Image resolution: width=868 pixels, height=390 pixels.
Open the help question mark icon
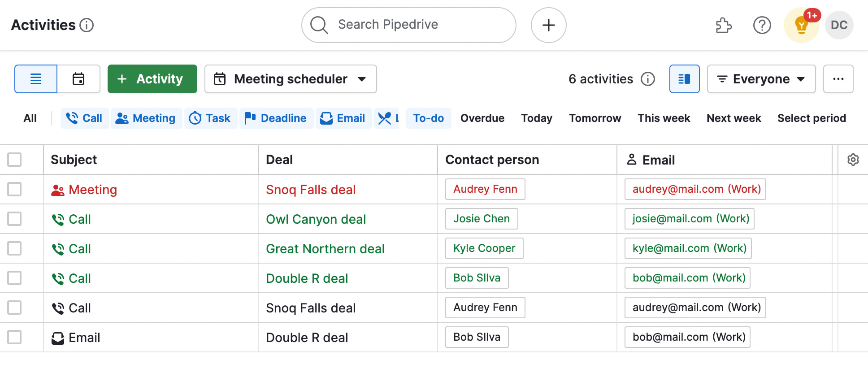(x=762, y=25)
